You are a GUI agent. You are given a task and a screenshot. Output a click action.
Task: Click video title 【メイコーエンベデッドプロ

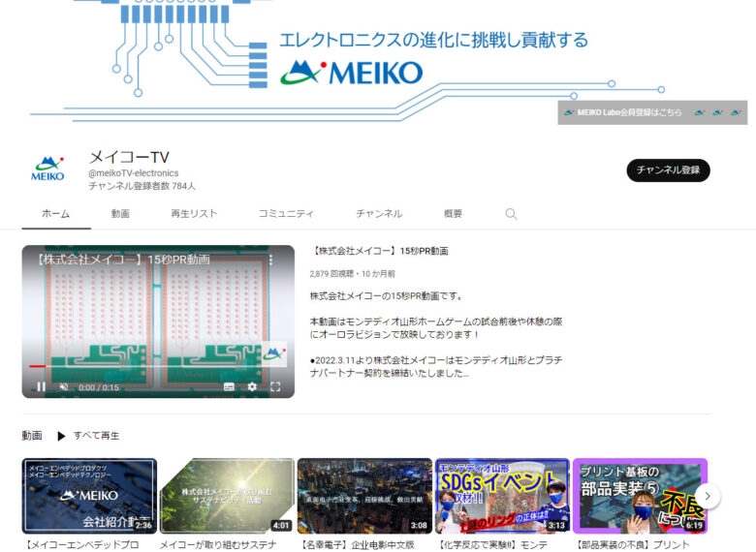(81, 545)
